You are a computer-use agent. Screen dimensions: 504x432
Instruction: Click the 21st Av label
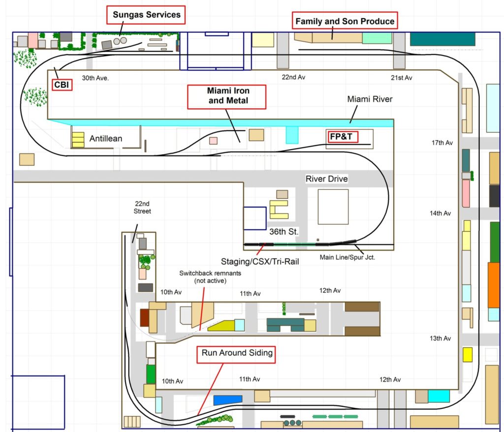point(402,77)
